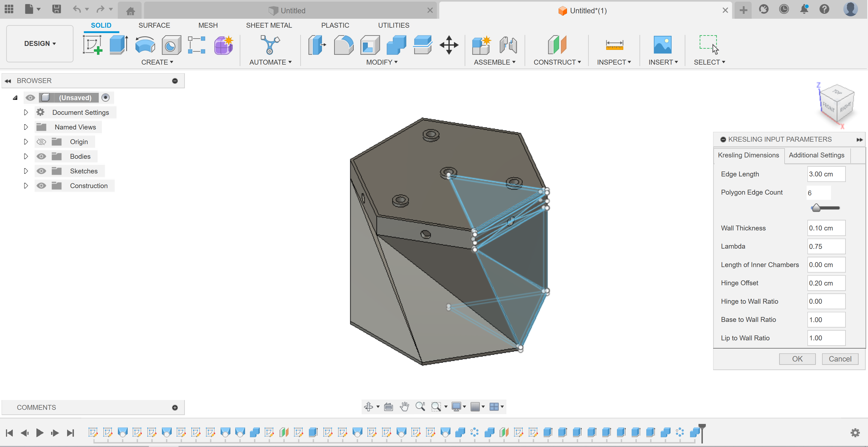Image resolution: width=868 pixels, height=447 pixels.
Task: Click the Fillet tool in Modify
Action: pyautogui.click(x=343, y=45)
